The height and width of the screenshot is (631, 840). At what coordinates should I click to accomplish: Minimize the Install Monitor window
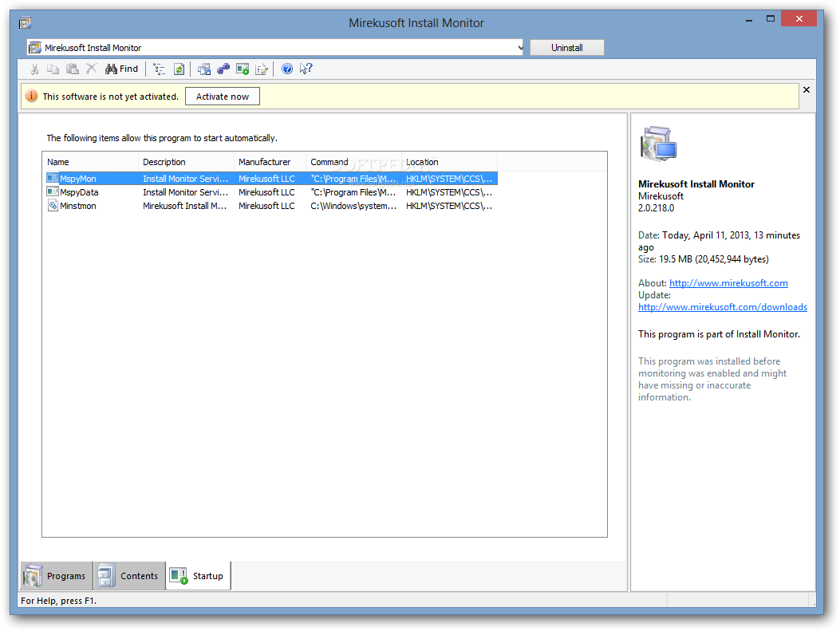749,19
